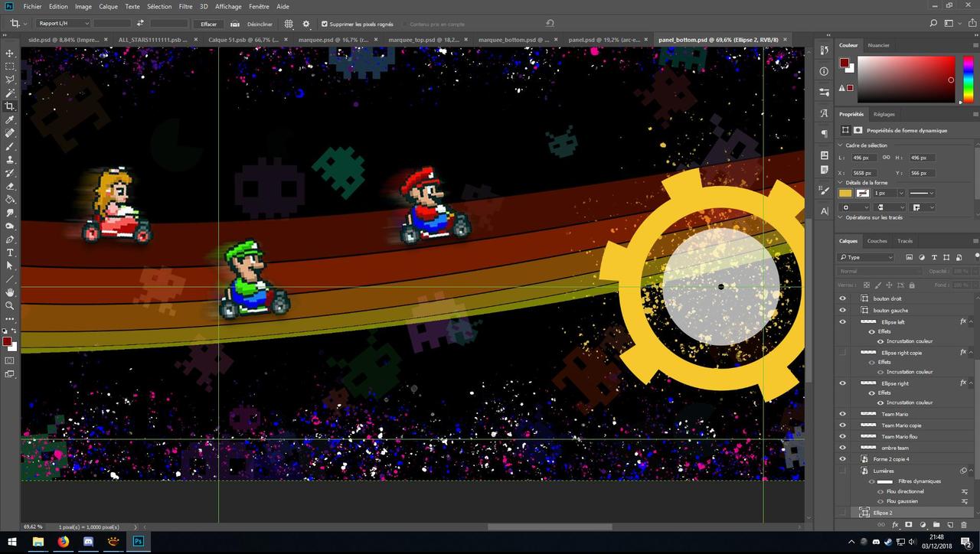Viewport: 980px width, 554px height.
Task: Click the delete layer trash icon
Action: point(963,525)
